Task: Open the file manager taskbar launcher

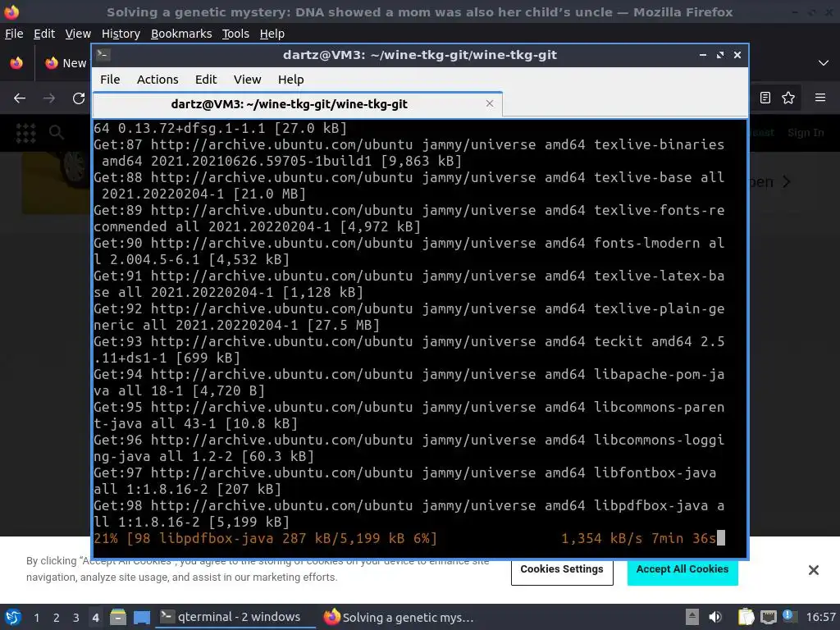Action: click(118, 617)
